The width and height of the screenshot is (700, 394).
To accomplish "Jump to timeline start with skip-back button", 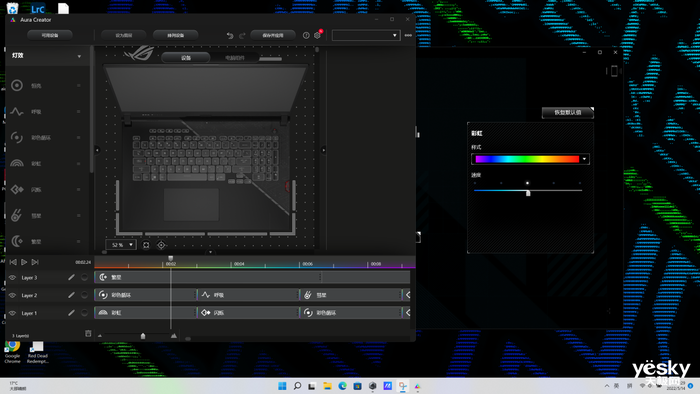I will point(13,262).
